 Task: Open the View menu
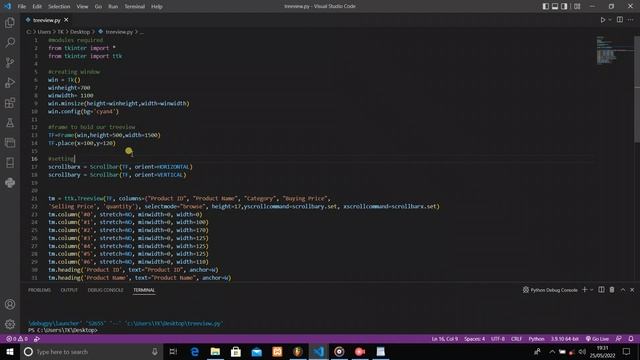tap(82, 6)
